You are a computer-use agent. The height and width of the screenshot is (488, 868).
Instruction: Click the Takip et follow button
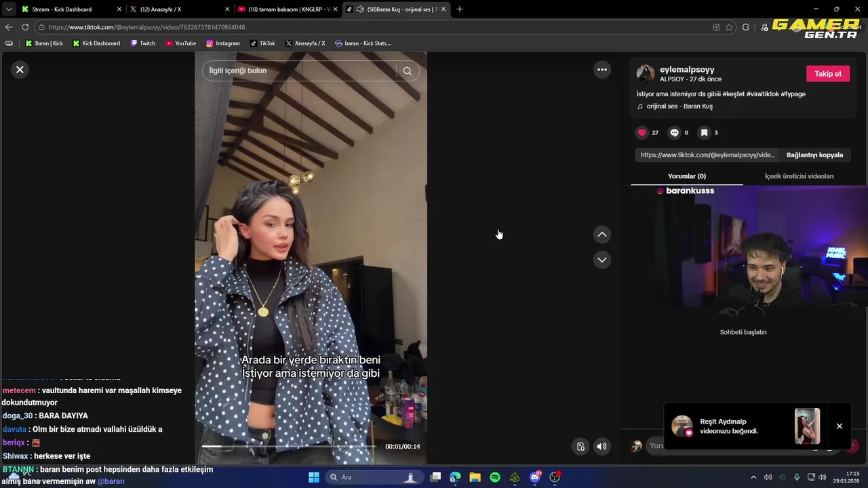(827, 74)
